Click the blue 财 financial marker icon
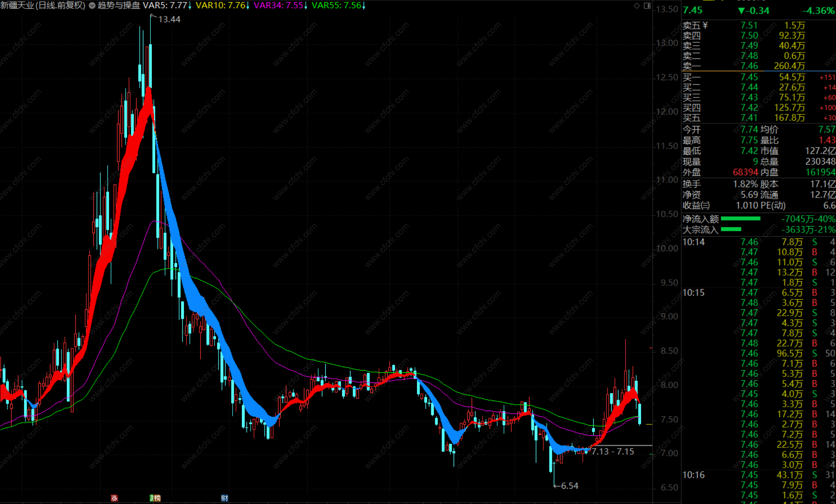The width and height of the screenshot is (836, 504). click(224, 498)
